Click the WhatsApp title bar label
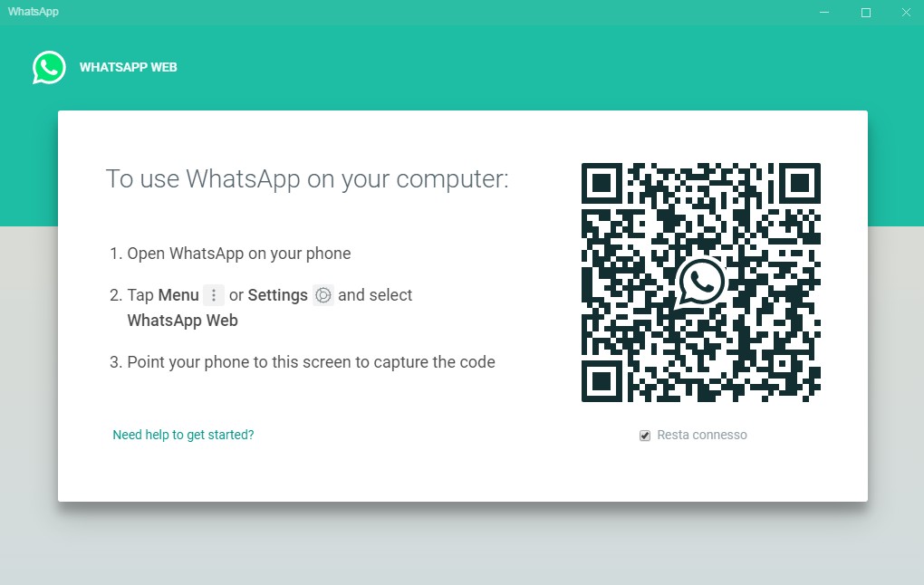Viewport: 924px width, 585px height. 33,12
